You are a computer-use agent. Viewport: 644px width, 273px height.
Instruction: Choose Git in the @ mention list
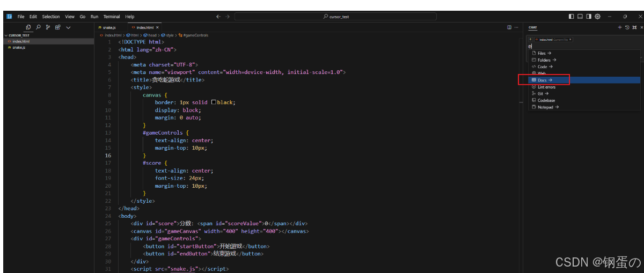pyautogui.click(x=585, y=93)
